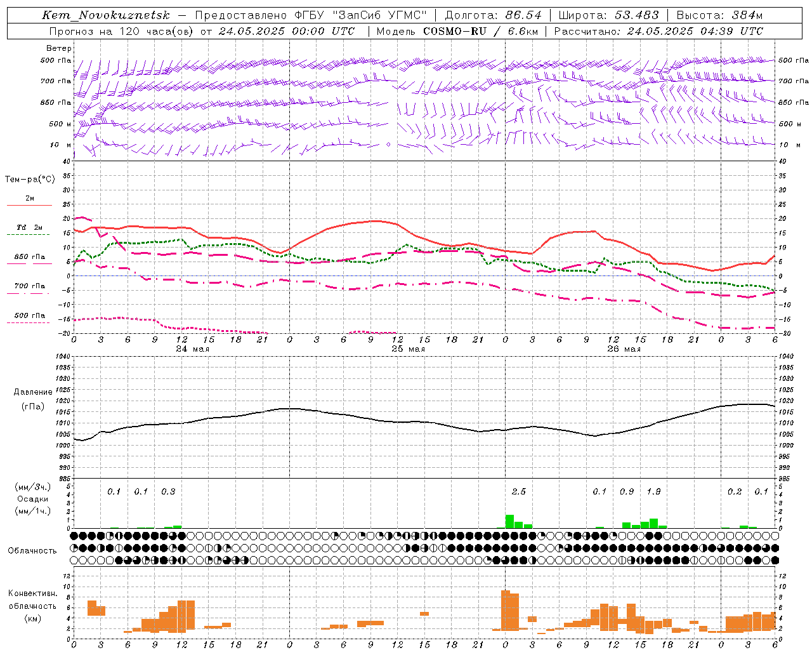The width and height of the screenshot is (812, 650).
Task: Click the 0.9 three-hour precipitation value
Action: (x=627, y=491)
